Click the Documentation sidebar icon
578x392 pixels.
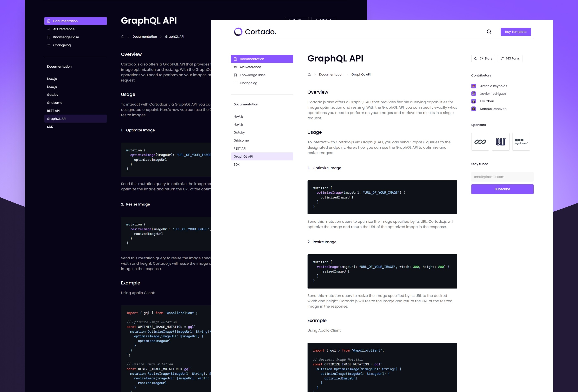(x=235, y=59)
